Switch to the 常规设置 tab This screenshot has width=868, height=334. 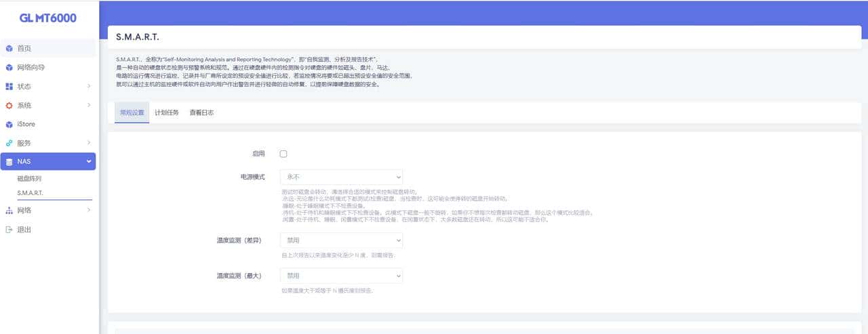click(132, 112)
